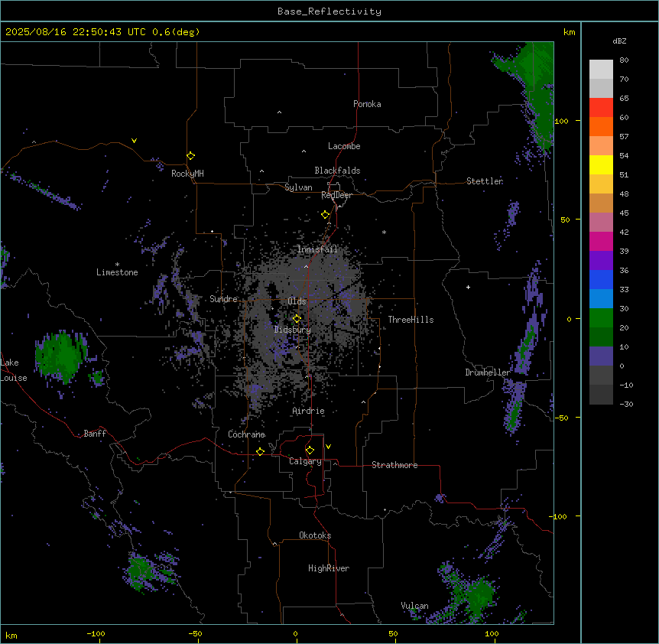Click the yellow diamond marker between Olds and Didsbury

point(297,318)
